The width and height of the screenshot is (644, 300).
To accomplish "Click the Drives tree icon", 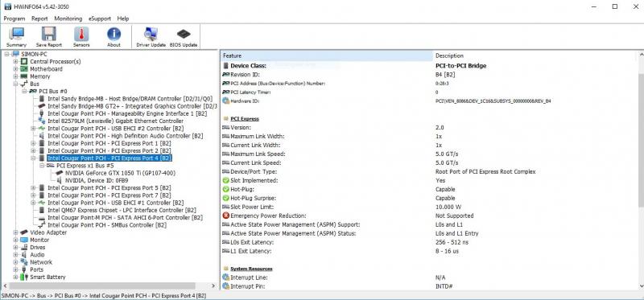I will click(x=24, y=247).
